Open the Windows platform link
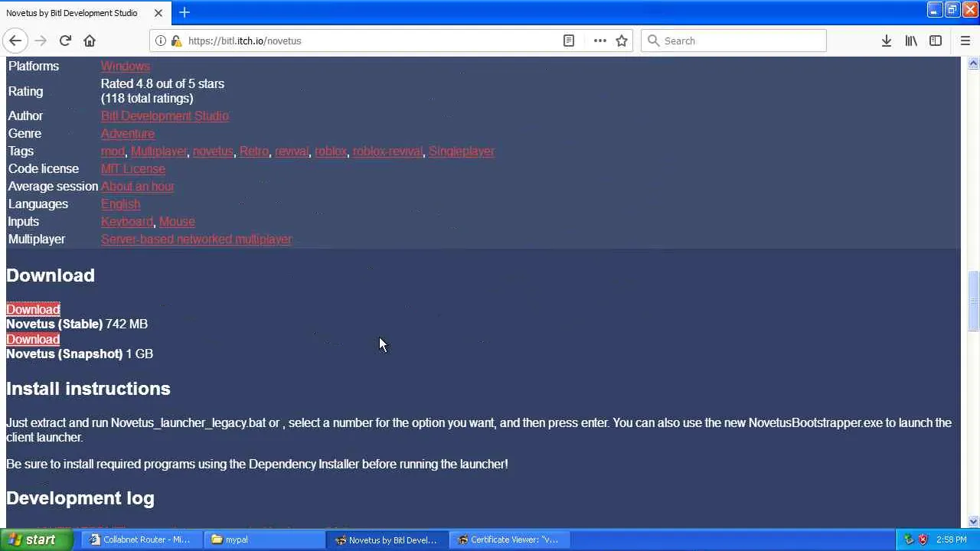This screenshot has width=980, height=551. click(126, 66)
